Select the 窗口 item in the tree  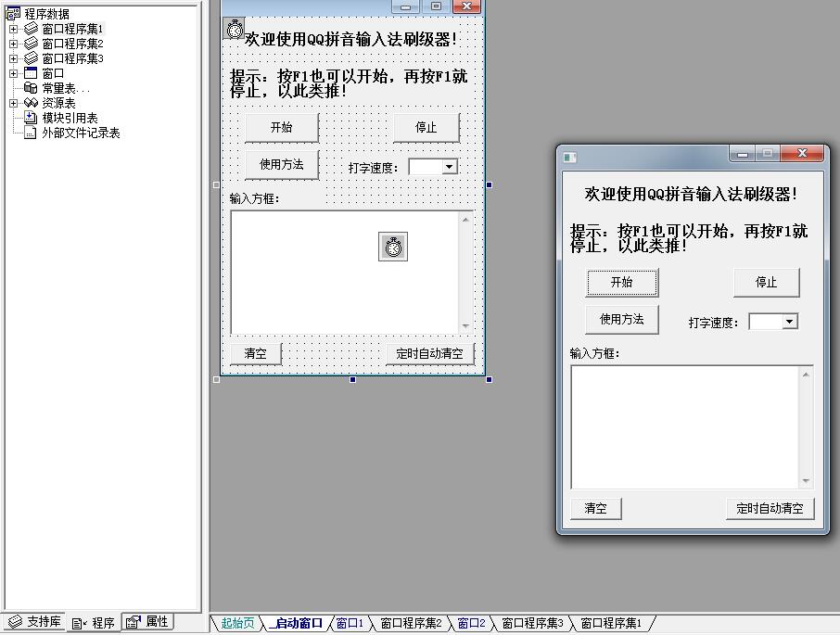click(x=53, y=73)
